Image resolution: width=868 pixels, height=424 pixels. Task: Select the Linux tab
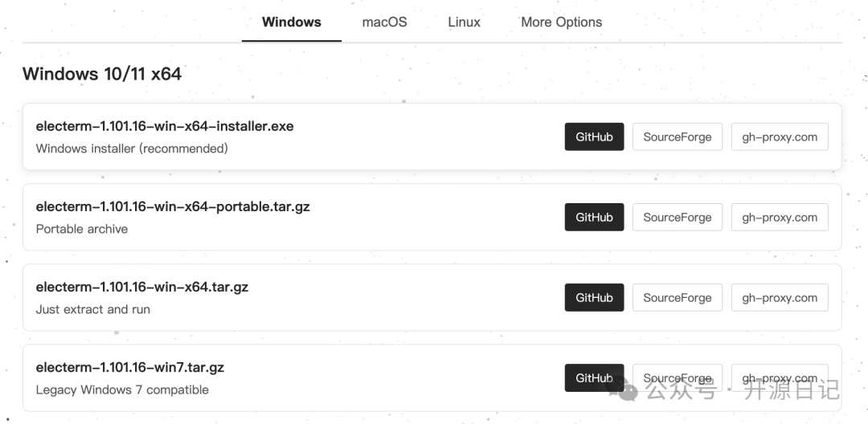(x=464, y=22)
